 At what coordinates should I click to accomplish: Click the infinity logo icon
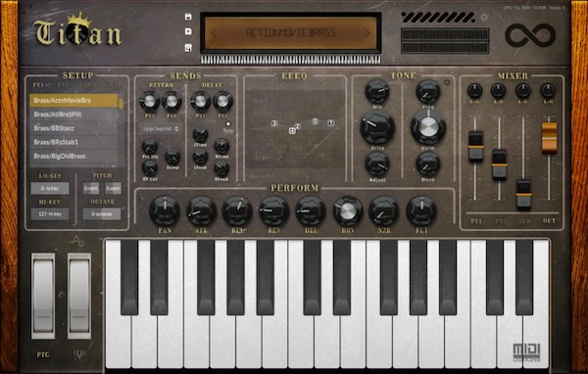coord(530,35)
